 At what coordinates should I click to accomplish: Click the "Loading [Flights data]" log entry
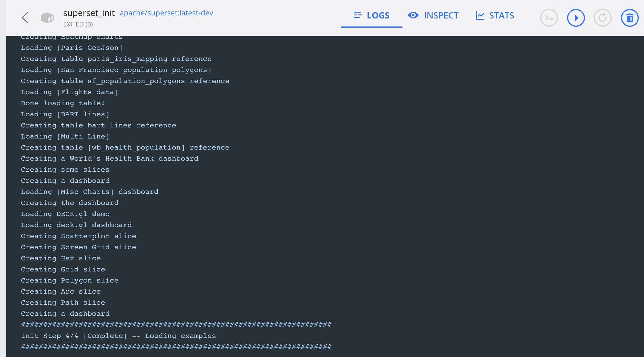[70, 92]
